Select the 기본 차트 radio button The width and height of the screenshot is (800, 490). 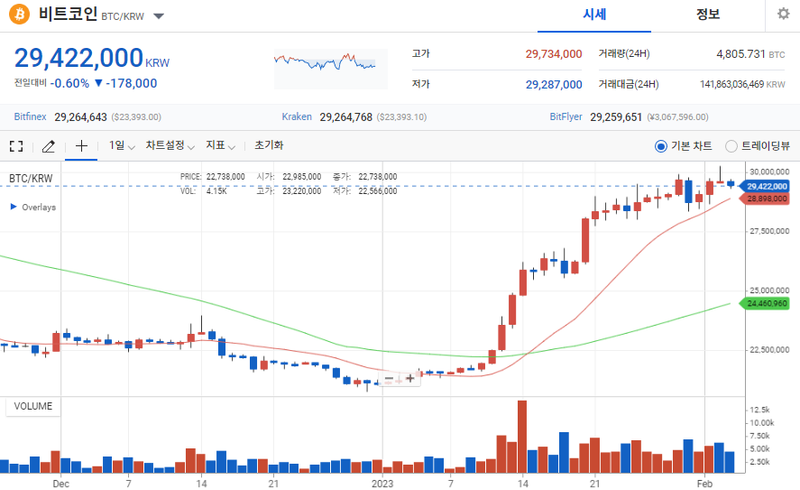[x=661, y=146]
